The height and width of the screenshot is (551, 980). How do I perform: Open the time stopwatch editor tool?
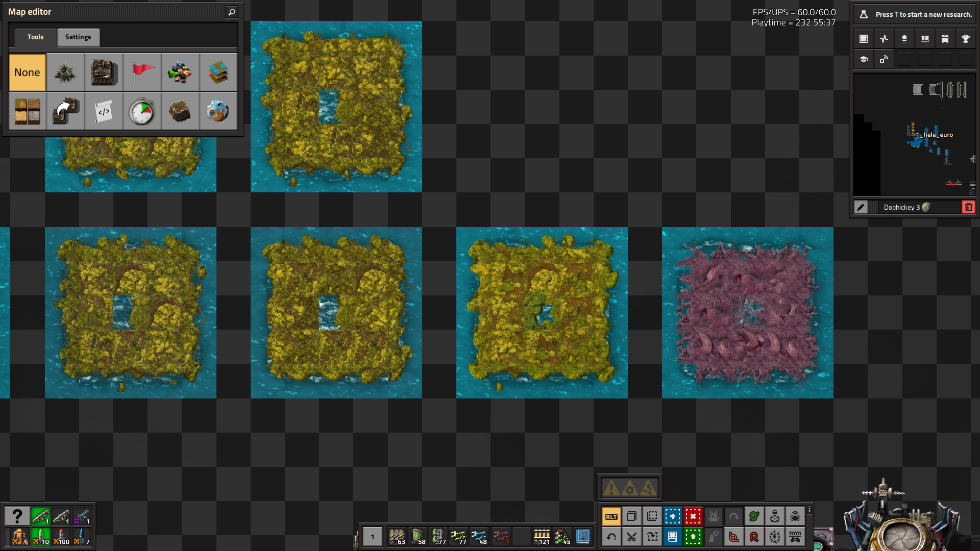(x=142, y=111)
